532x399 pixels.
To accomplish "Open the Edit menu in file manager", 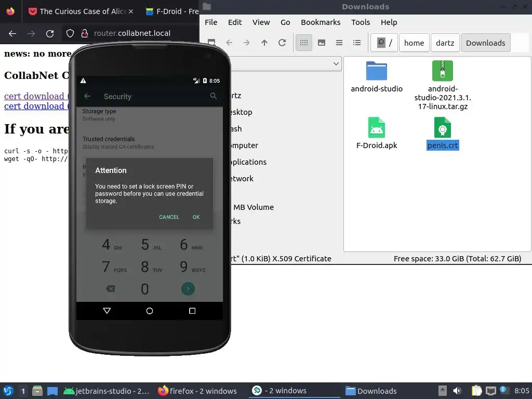I will tap(235, 22).
